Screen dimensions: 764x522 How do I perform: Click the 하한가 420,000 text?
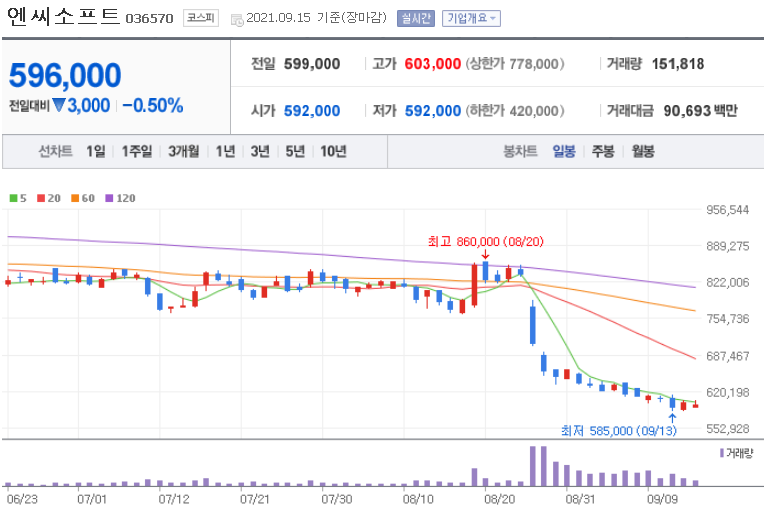click(515, 111)
